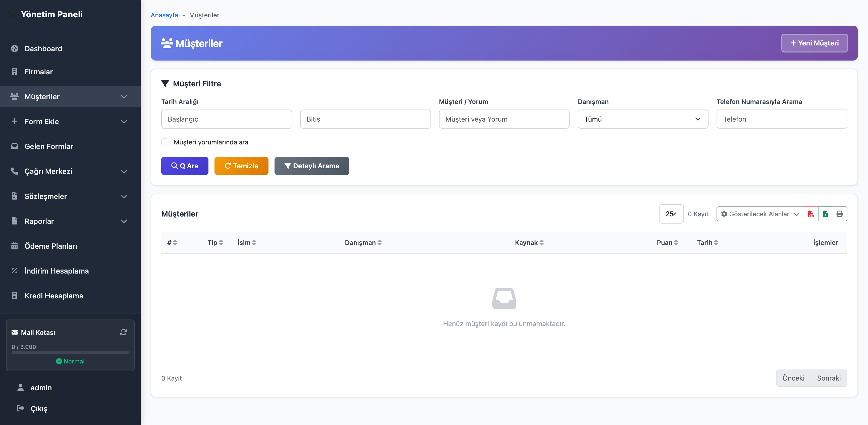Screen dimensions: 868x425
Task: Sort by the # column arrows
Action: 175,243
